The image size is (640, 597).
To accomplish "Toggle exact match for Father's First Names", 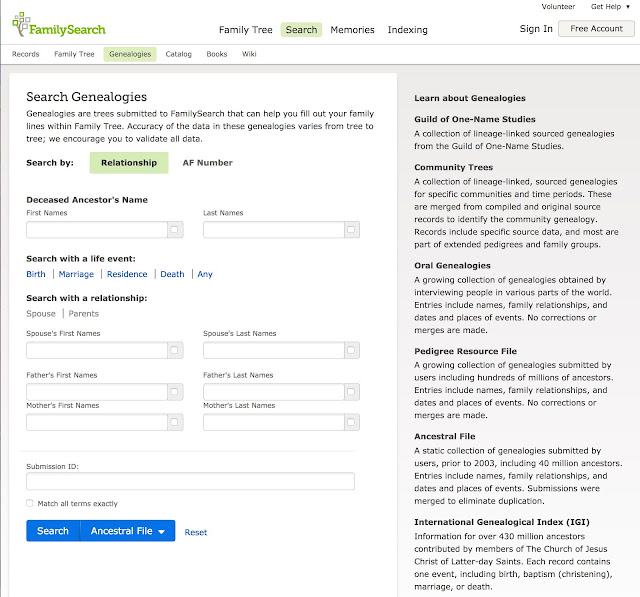I will [x=175, y=392].
